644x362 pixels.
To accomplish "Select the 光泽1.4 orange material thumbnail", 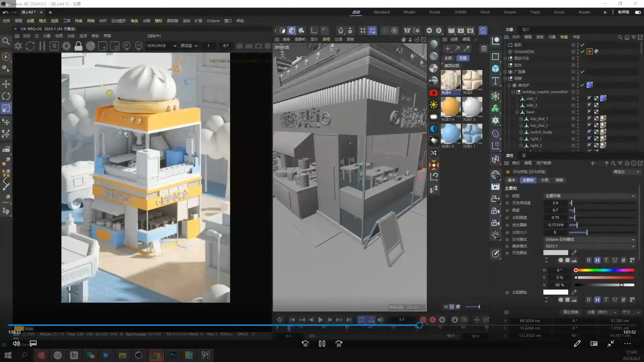I will pyautogui.click(x=450, y=107).
